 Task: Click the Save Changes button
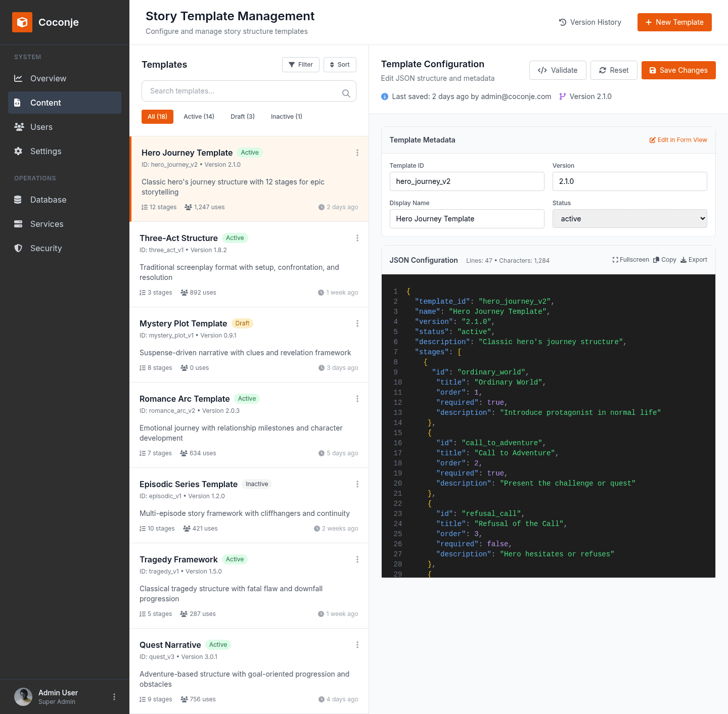[678, 70]
